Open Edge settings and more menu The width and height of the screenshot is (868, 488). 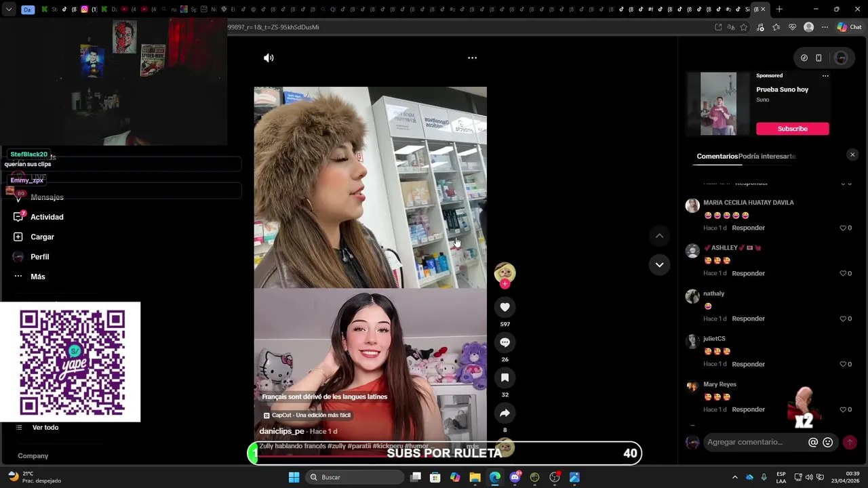click(x=825, y=27)
